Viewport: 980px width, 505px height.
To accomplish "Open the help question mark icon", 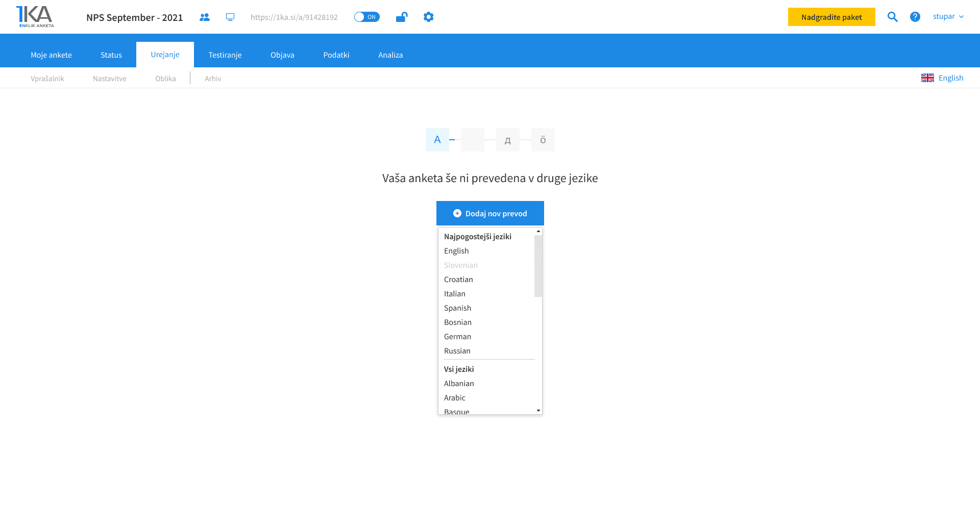I will tap(915, 17).
